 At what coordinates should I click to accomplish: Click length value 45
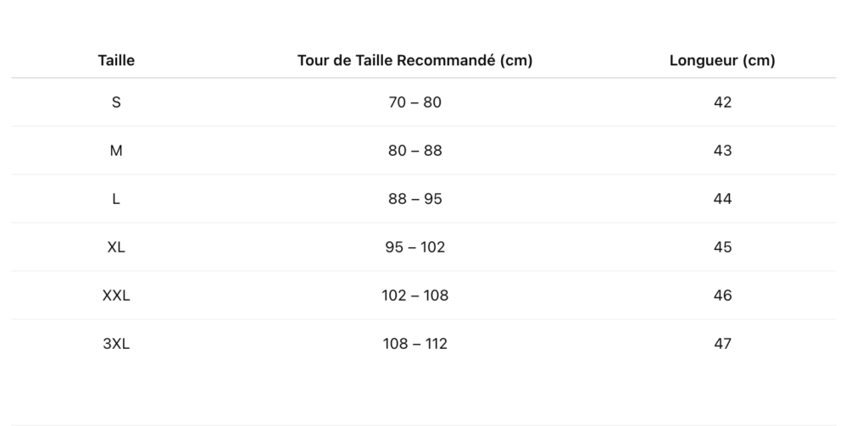[x=722, y=246]
